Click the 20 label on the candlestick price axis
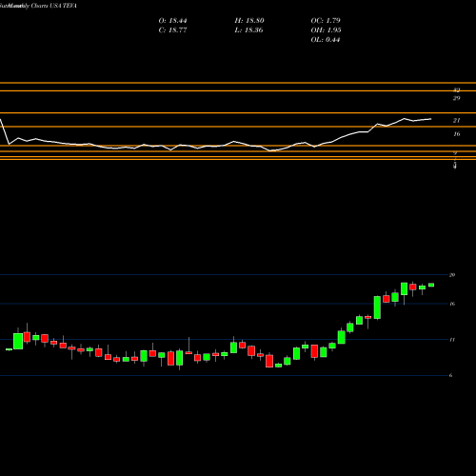Image resolution: width=476 pixels, height=476 pixels. 452,275
